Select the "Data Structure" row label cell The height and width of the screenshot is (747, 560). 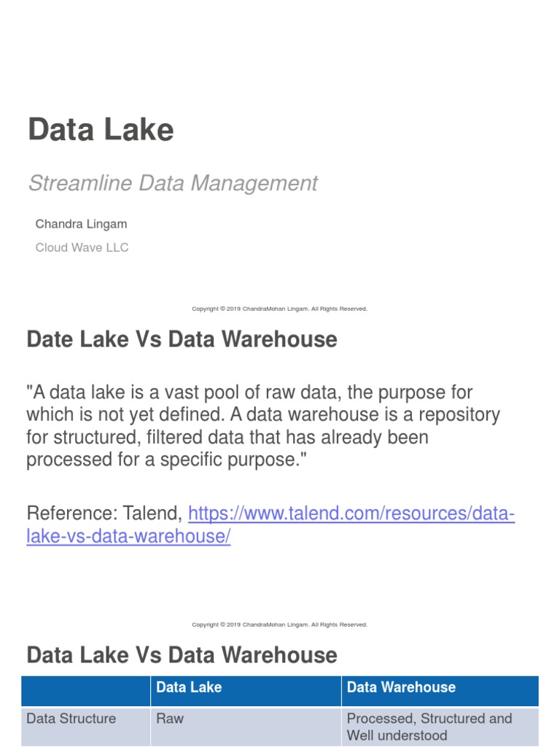pyautogui.click(x=71, y=719)
